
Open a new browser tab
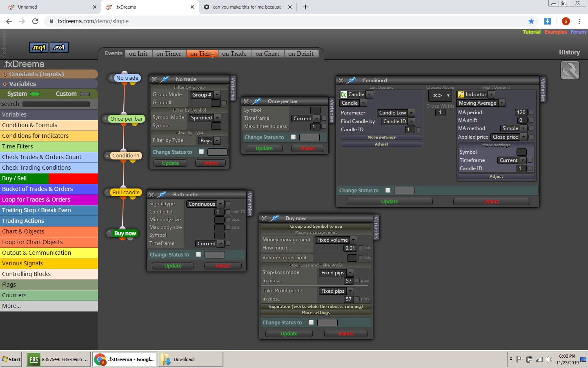305,7
